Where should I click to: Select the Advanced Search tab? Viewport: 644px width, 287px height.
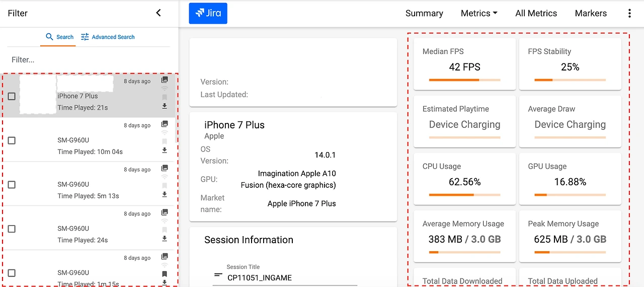coord(108,37)
